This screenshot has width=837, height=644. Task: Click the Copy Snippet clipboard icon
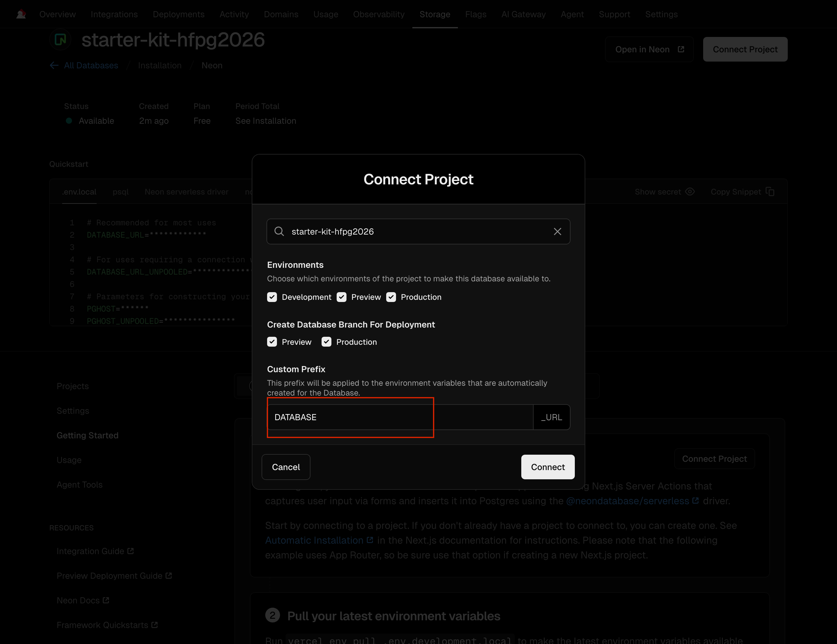pyautogui.click(x=770, y=192)
